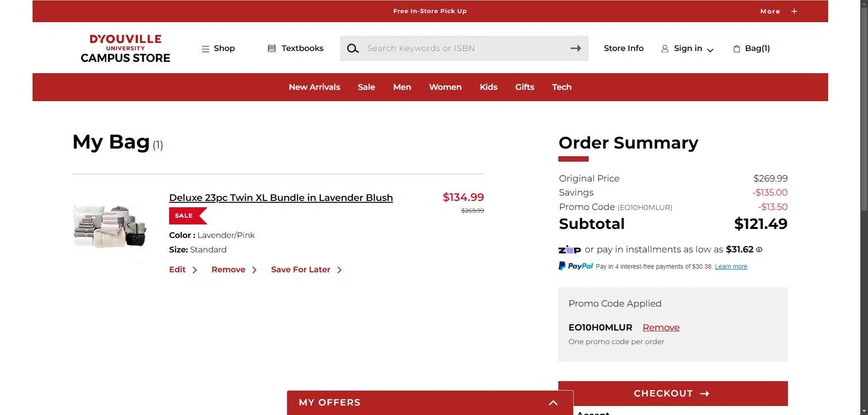This screenshot has width=868, height=415.
Task: Edit the Twin XL Bundle item
Action: pos(183,270)
